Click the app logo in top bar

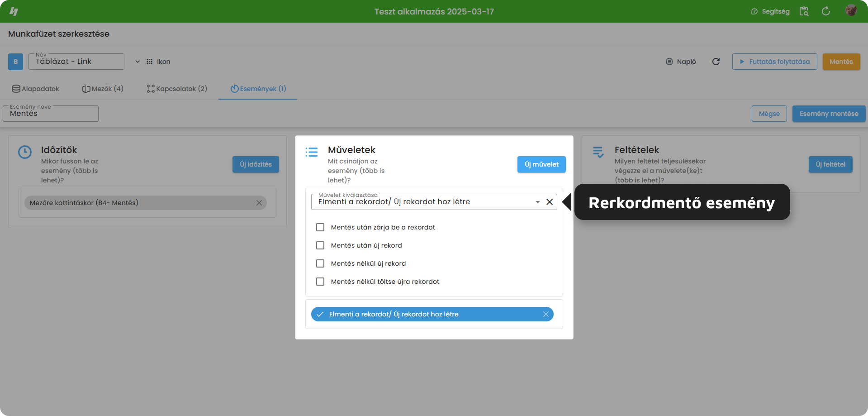tap(14, 11)
